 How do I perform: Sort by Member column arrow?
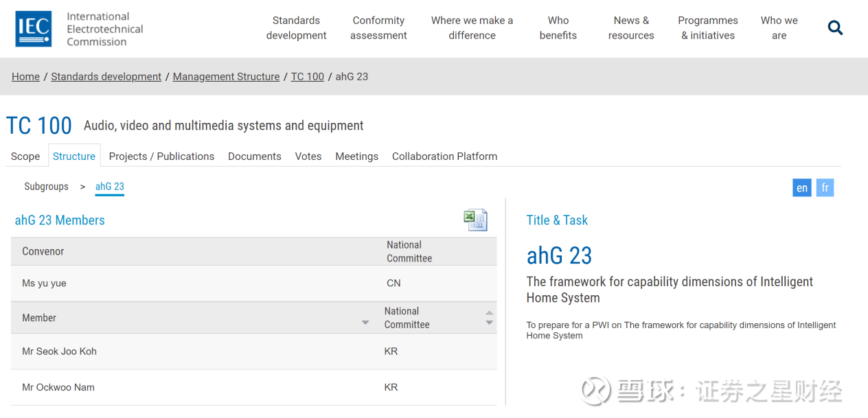365,323
